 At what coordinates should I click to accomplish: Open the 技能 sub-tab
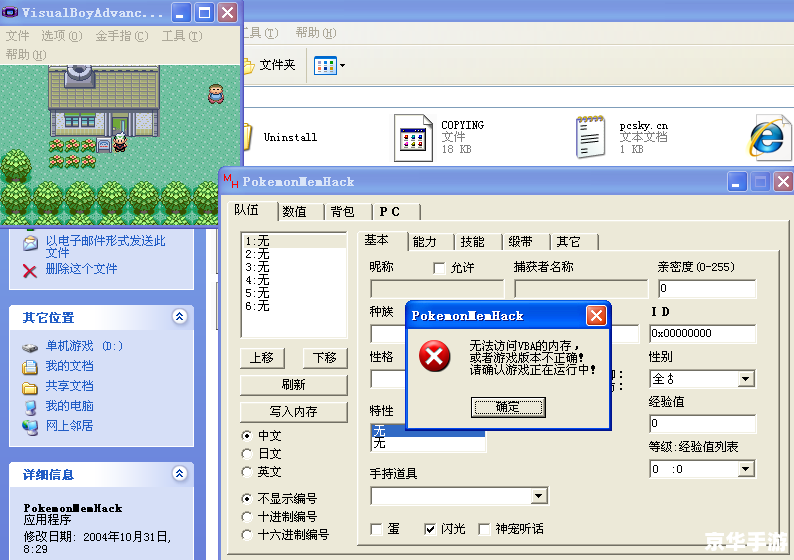click(x=478, y=242)
